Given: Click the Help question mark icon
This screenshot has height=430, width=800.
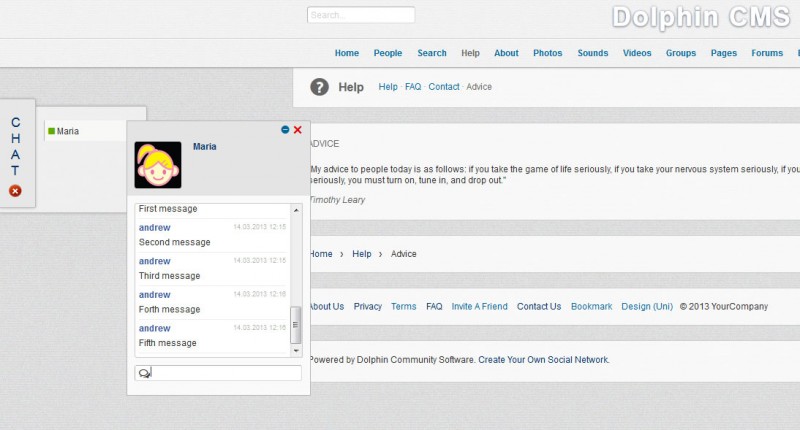Looking at the screenshot, I should tap(319, 87).
